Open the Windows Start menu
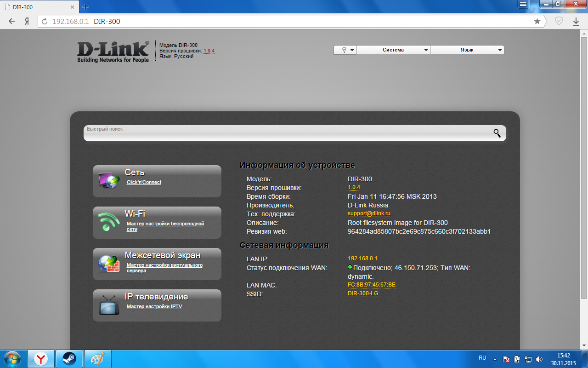The width and height of the screenshot is (588, 368). (x=12, y=358)
